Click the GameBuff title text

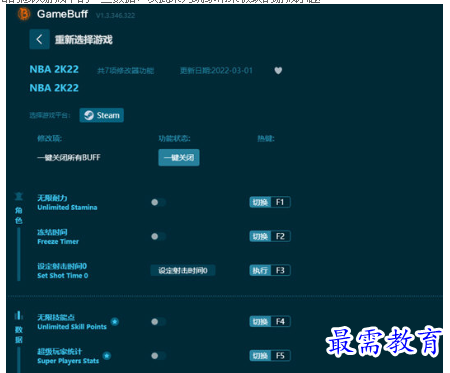click(x=62, y=14)
